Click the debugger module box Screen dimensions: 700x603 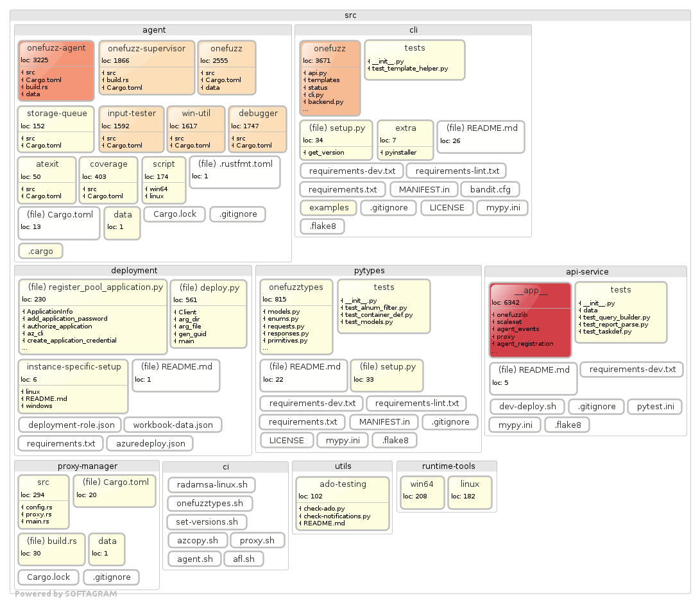click(258, 129)
